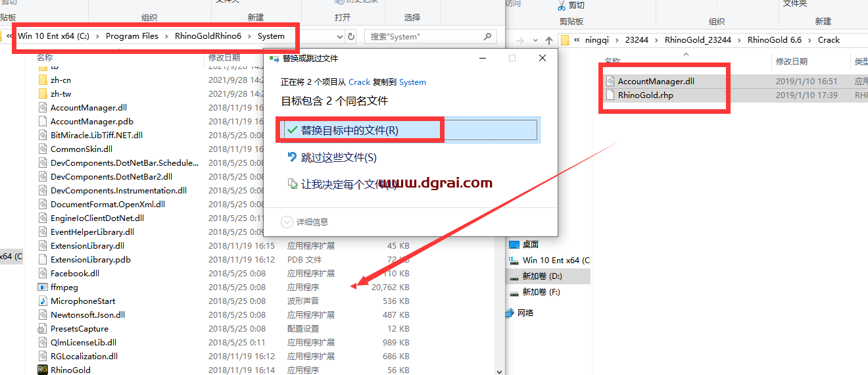Sort Crack window by 修改日期 column
The width and height of the screenshot is (868, 375).
(x=791, y=61)
